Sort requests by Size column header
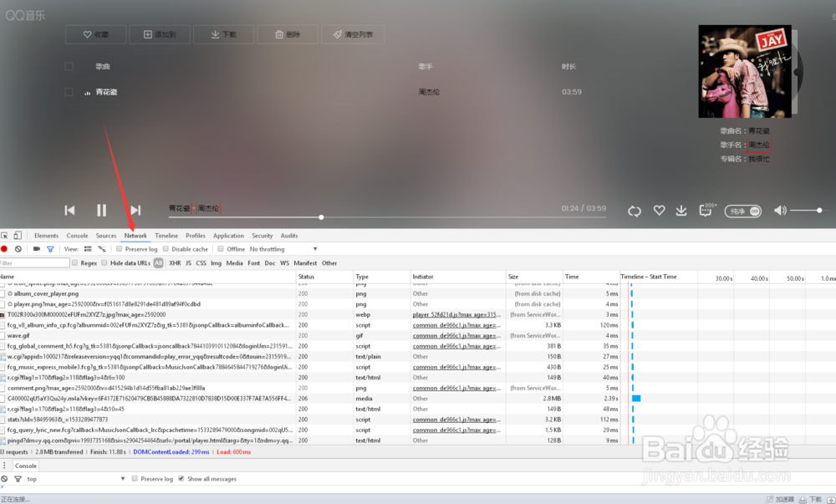 click(534, 277)
